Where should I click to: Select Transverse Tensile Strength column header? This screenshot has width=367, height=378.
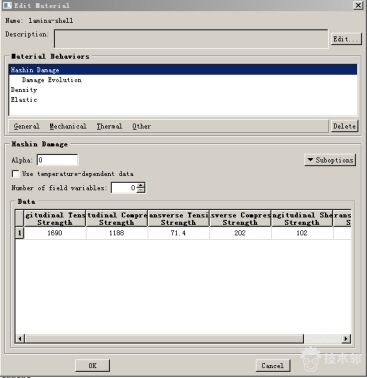pos(178,219)
